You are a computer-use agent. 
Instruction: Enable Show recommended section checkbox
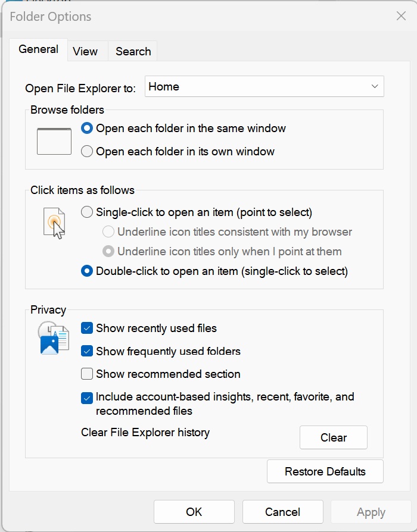coord(87,374)
